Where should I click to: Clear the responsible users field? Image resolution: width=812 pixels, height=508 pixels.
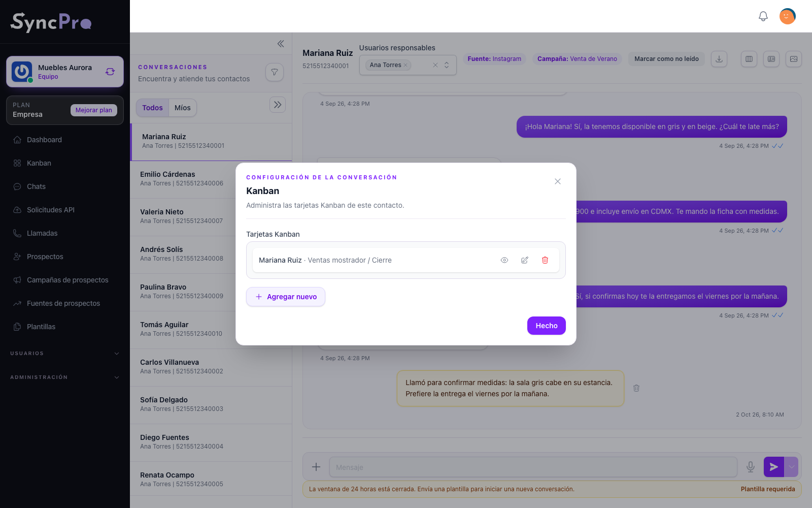point(435,65)
